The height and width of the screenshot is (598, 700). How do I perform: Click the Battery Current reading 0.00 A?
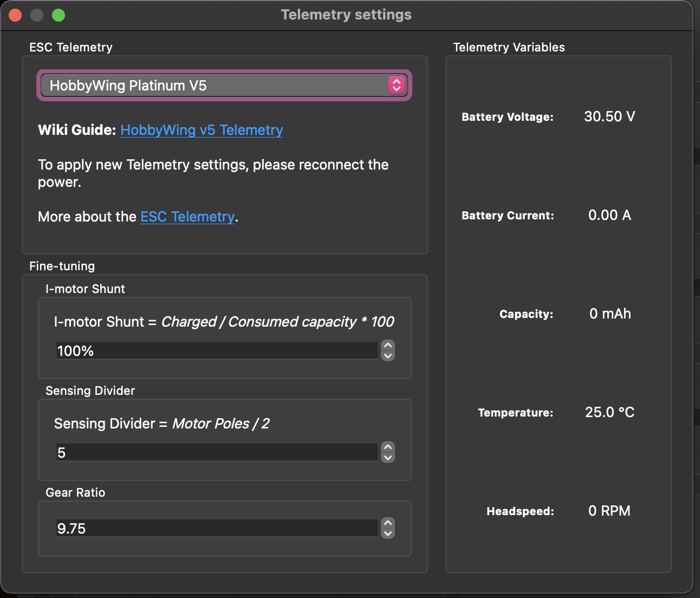tap(610, 215)
